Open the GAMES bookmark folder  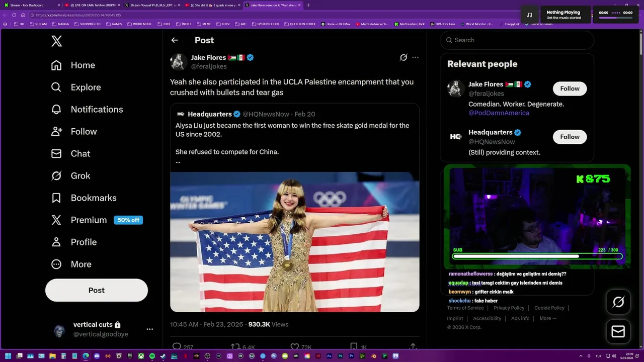coord(114,24)
